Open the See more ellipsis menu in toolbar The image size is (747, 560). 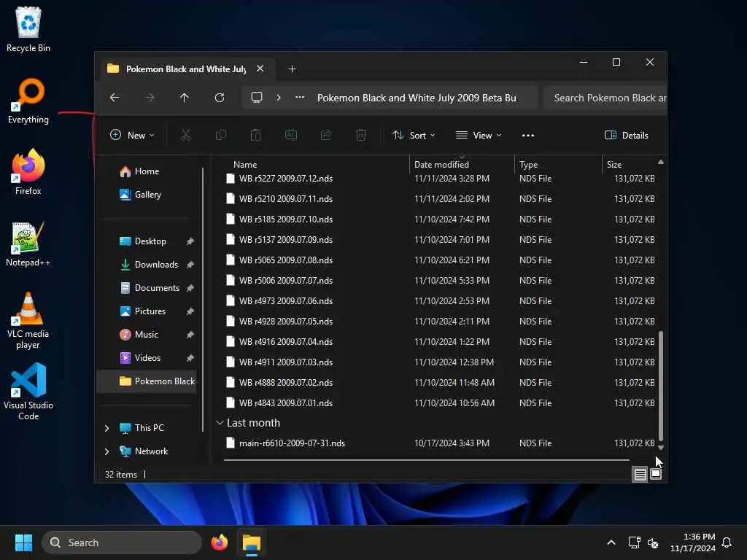click(x=528, y=135)
